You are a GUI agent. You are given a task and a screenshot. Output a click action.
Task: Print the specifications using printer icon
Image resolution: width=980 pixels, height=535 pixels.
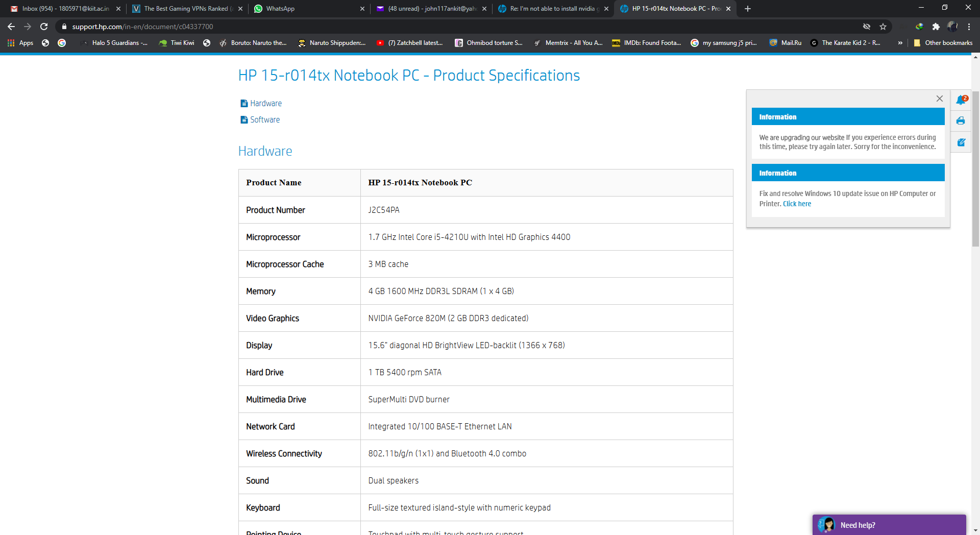coord(961,121)
